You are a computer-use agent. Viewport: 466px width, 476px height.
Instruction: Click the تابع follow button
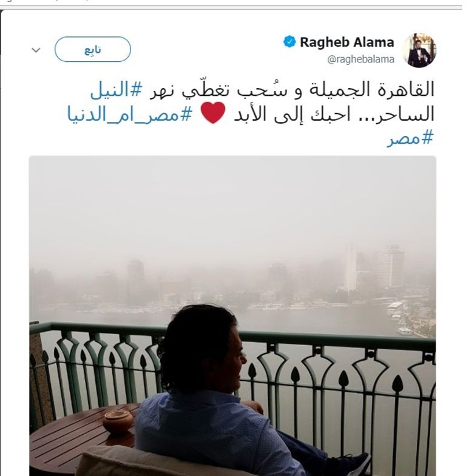[93, 49]
